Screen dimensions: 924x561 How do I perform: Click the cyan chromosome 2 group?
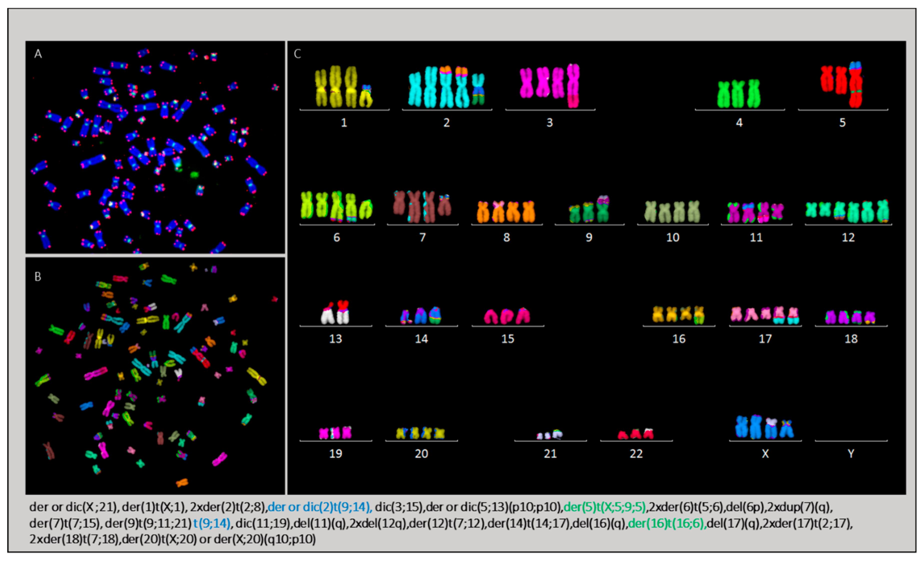point(446,87)
